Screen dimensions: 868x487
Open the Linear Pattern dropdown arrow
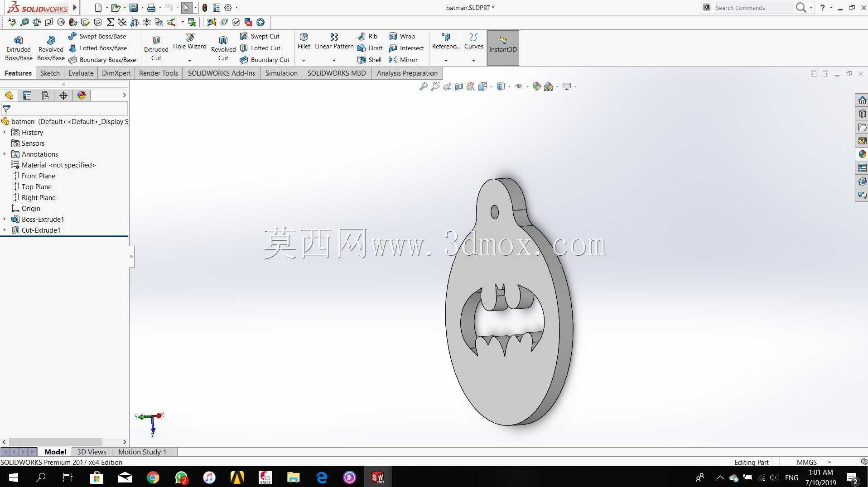click(x=334, y=60)
